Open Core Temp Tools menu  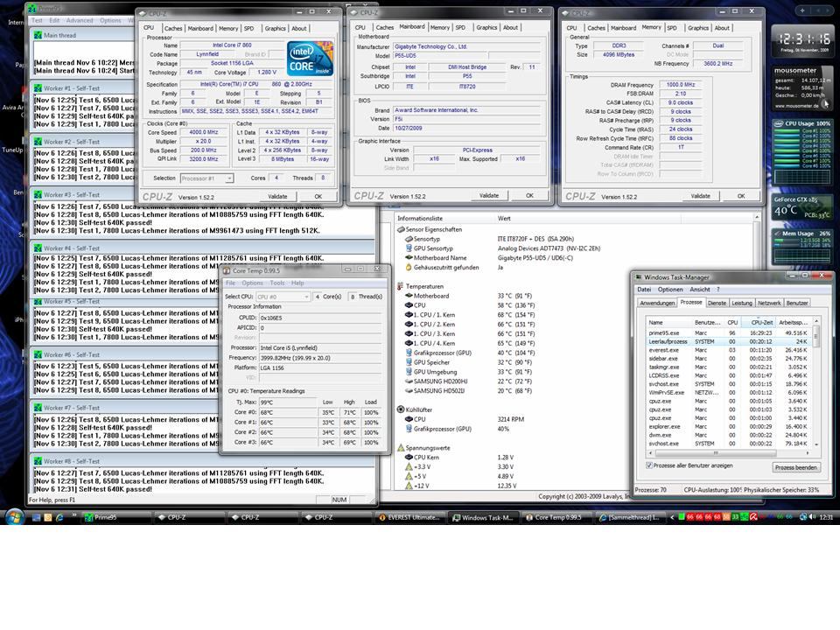coord(277,283)
